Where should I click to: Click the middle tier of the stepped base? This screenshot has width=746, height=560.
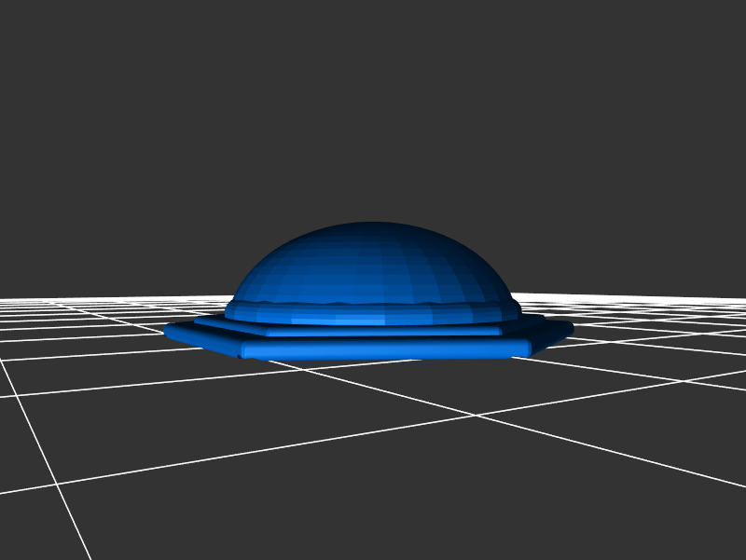[373, 328]
